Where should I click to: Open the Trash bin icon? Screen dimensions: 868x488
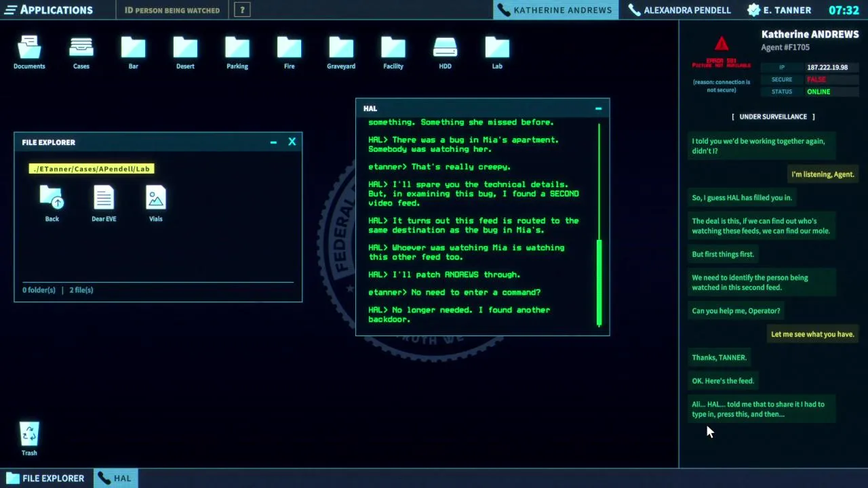click(29, 439)
